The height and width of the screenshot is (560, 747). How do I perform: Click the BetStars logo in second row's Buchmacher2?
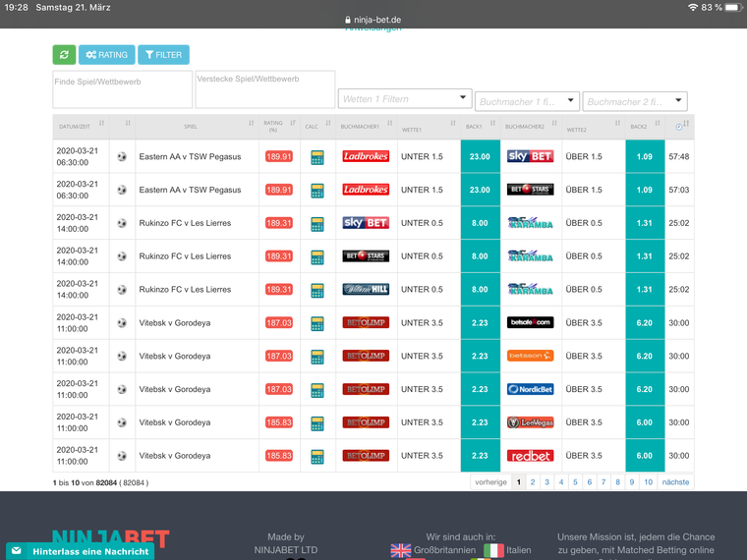pos(530,190)
